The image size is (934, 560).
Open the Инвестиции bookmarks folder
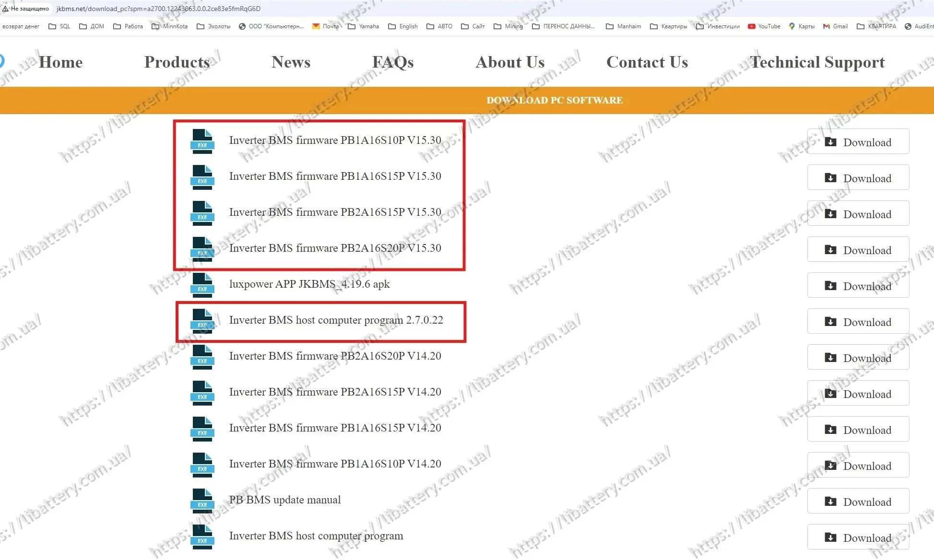click(x=718, y=26)
